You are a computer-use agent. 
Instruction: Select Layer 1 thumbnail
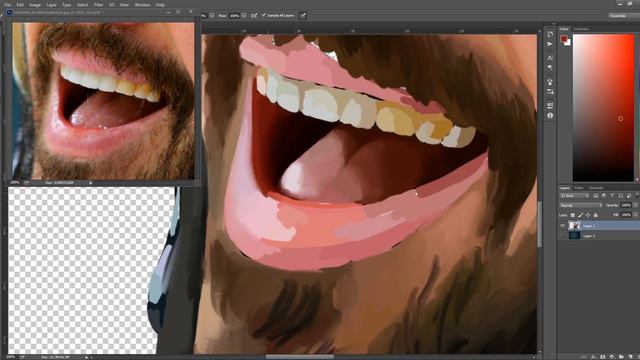click(574, 226)
